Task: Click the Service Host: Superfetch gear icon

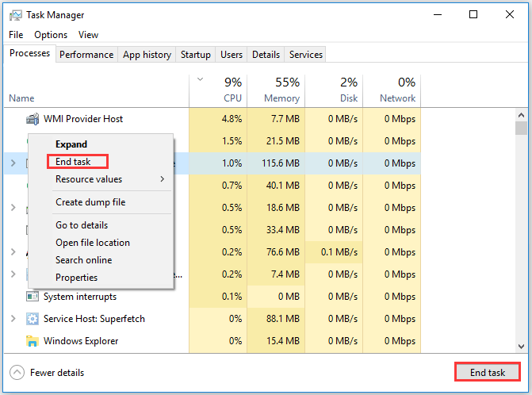Action: click(x=33, y=319)
